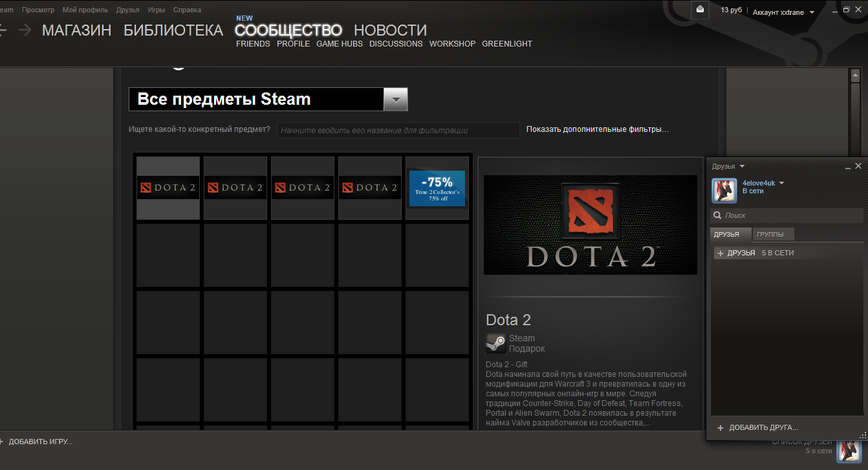Open the Все предметы Steam dropdown arrow

(x=396, y=100)
